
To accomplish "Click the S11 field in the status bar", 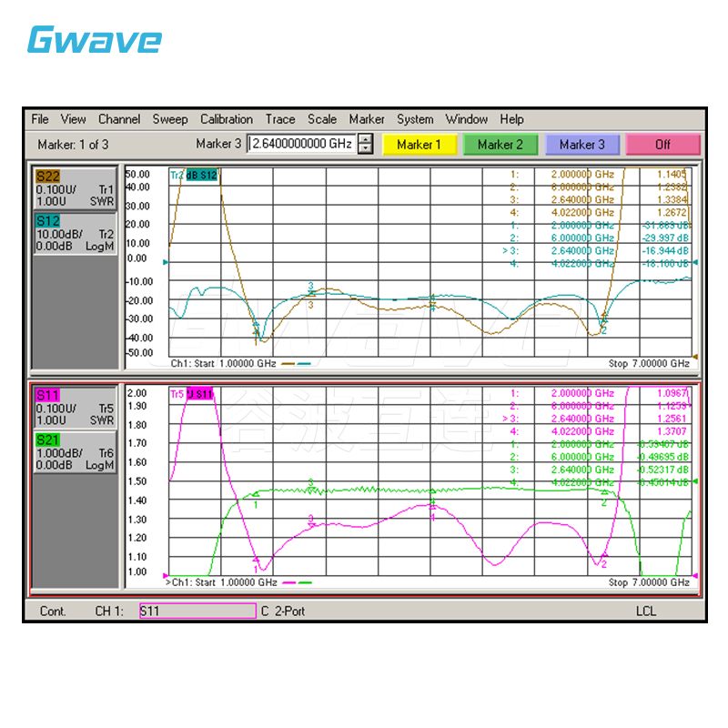I will 197,611.
